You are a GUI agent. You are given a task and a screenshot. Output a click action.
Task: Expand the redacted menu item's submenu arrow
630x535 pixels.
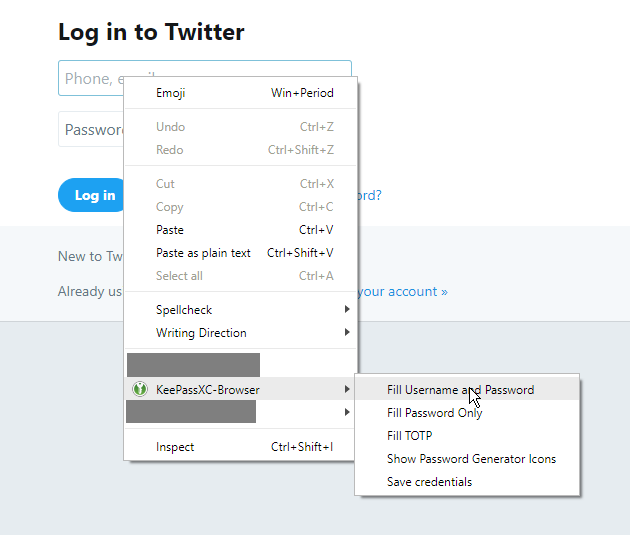click(347, 412)
